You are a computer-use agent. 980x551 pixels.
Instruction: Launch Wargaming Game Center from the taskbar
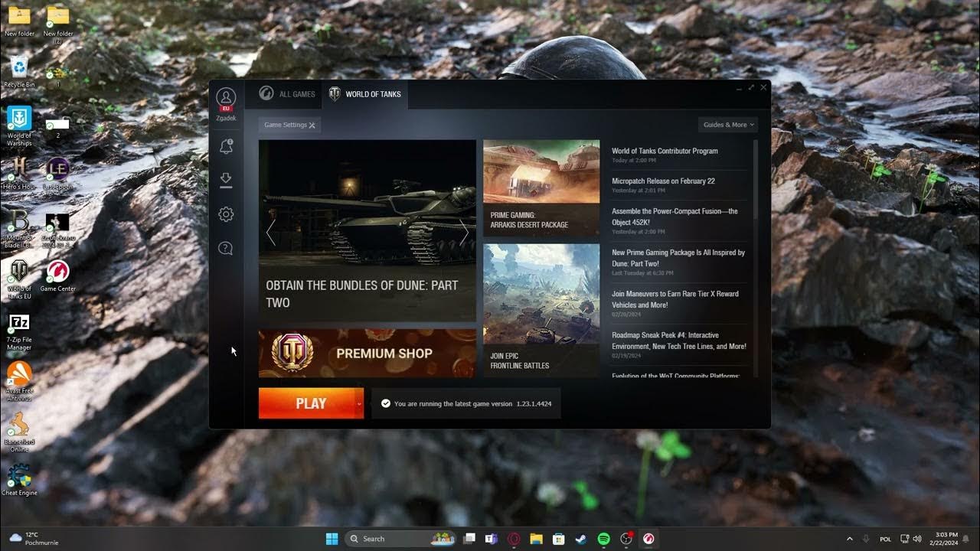648,539
